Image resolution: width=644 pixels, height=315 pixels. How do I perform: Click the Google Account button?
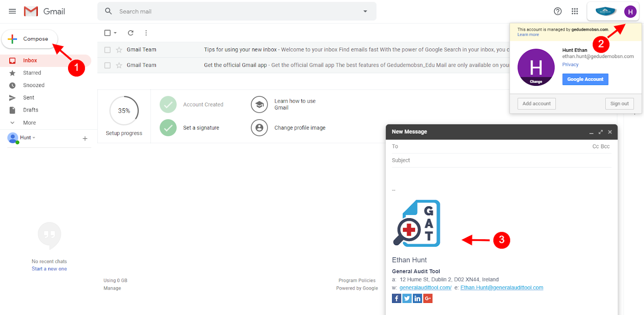coord(585,79)
